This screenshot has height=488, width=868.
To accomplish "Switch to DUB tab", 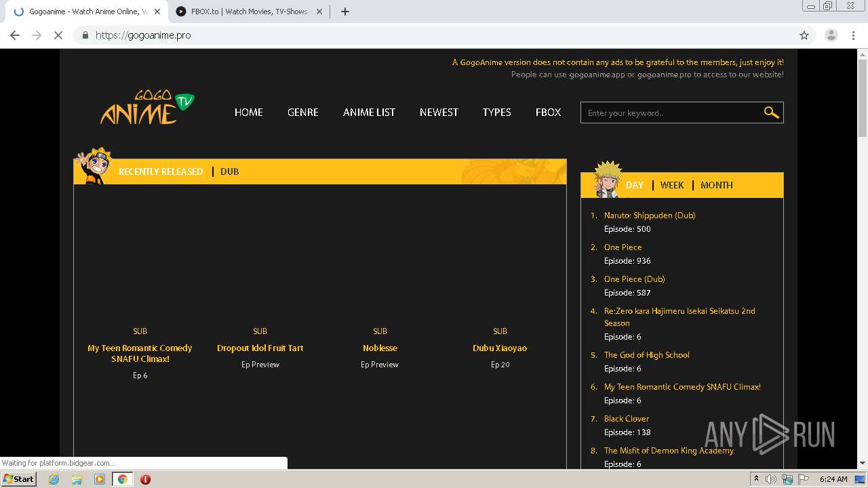I will (230, 171).
